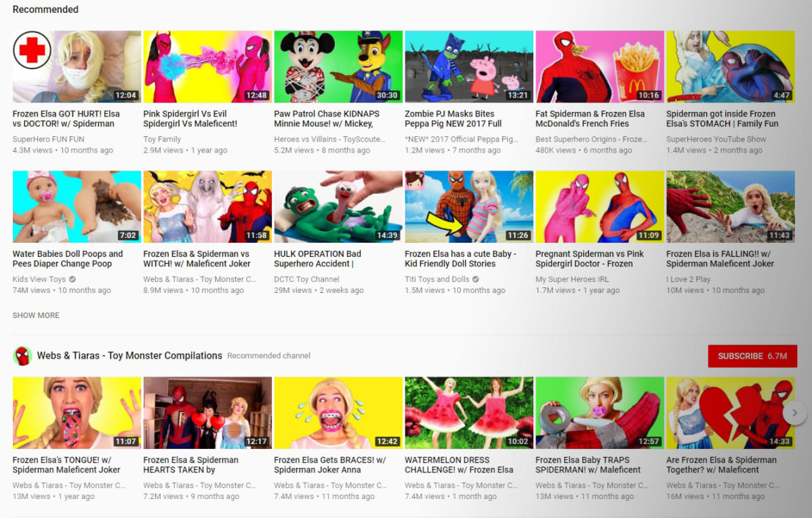Open thumbnail of Are Frozen Elsa & Spiderman Together
Screen dimensions: 812x518
730,413
